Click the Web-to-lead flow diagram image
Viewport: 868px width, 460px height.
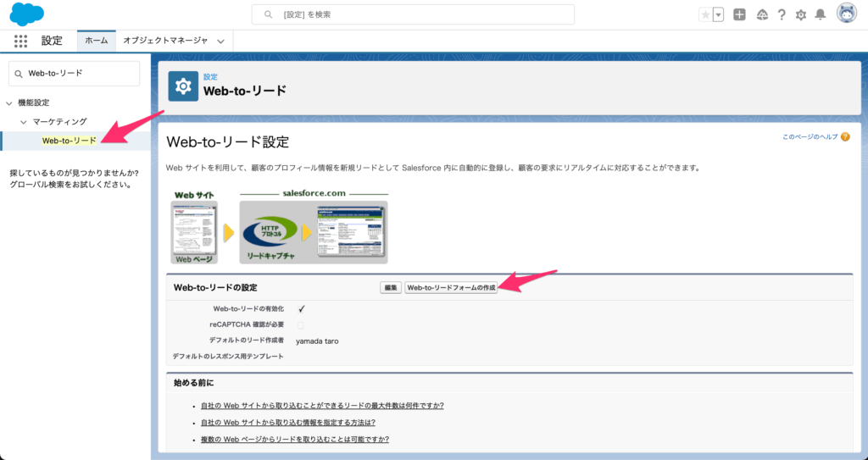[x=280, y=226]
